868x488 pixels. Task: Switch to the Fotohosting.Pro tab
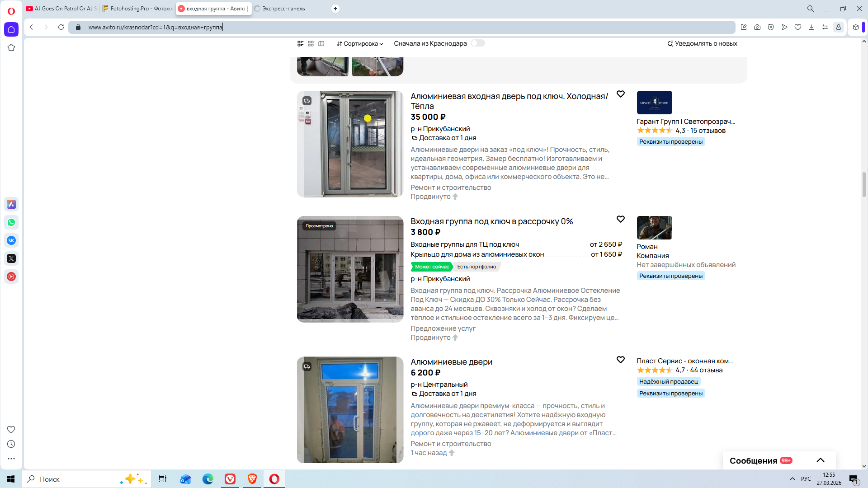pos(137,9)
